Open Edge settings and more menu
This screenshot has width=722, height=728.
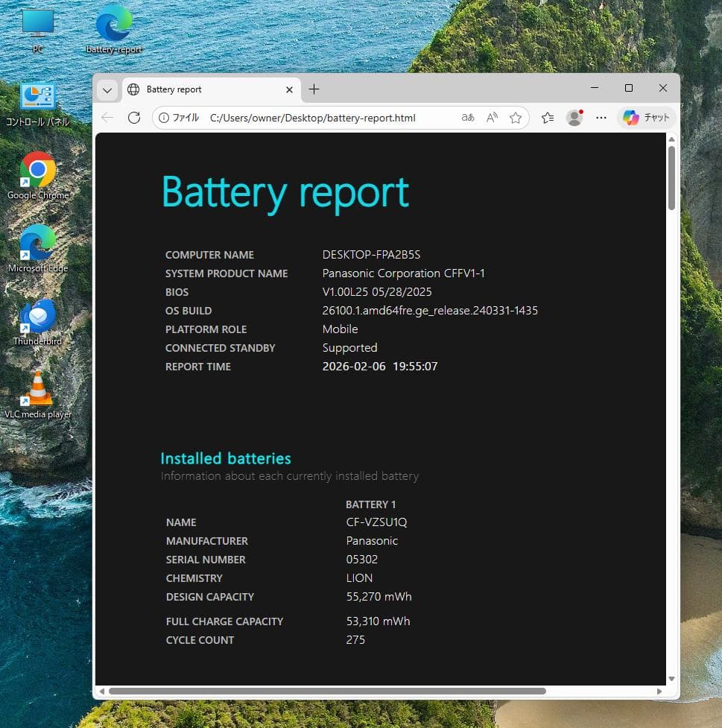pos(601,118)
